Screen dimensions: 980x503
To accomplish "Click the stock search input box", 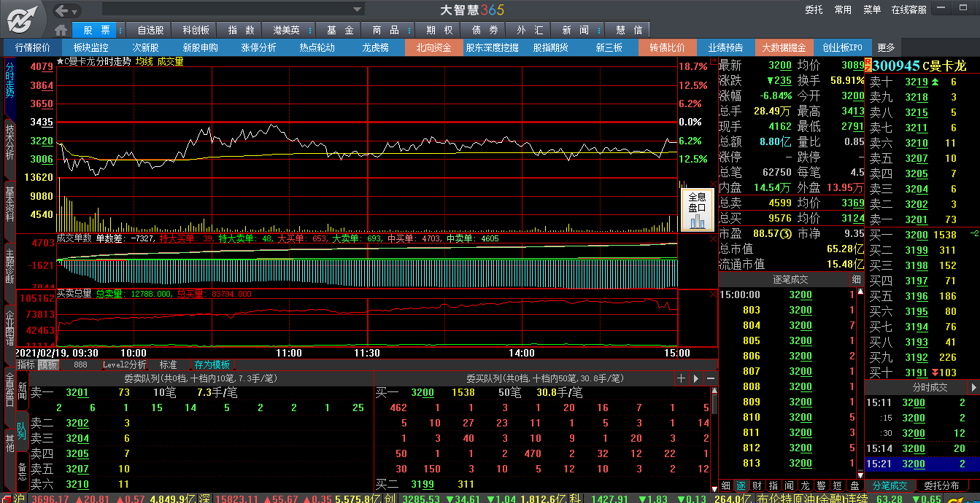I will point(226,9).
